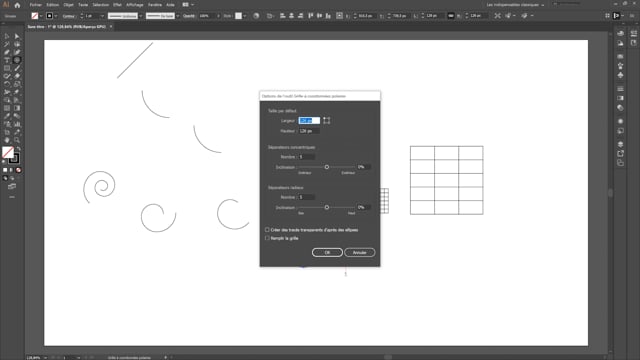Open the Fenêtre menu

(x=155, y=5)
